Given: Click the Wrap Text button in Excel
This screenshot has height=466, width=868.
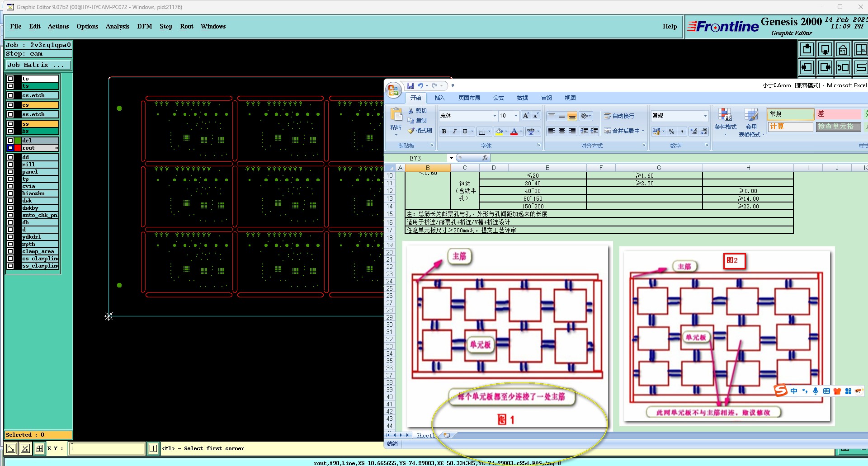Looking at the screenshot, I should click(x=619, y=116).
